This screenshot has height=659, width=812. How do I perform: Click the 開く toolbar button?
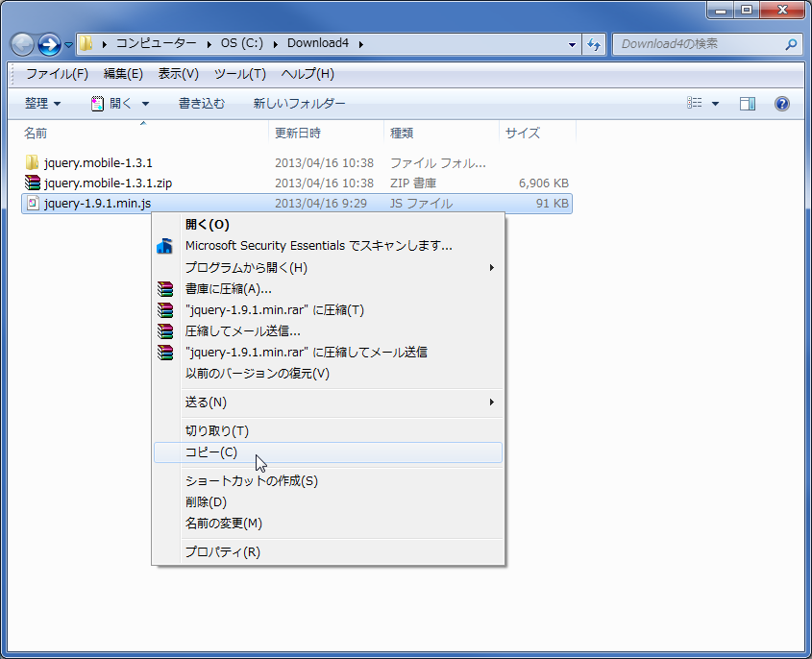point(111,104)
